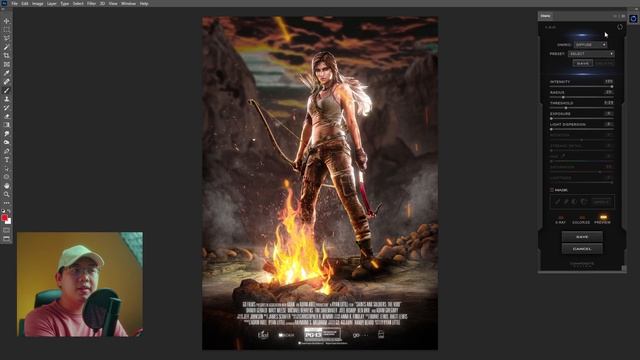The height and width of the screenshot is (360, 640).
Task: Open the Image menu
Action: click(x=38, y=4)
